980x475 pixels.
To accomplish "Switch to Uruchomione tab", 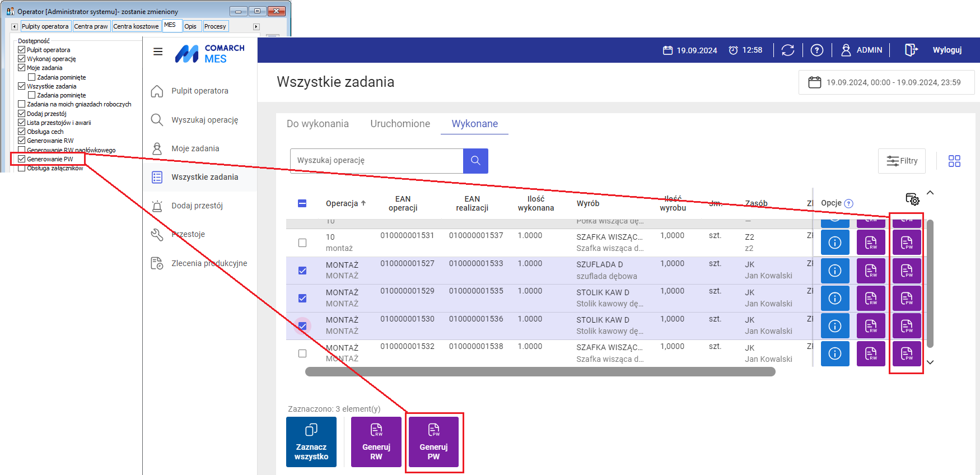I will (x=400, y=124).
